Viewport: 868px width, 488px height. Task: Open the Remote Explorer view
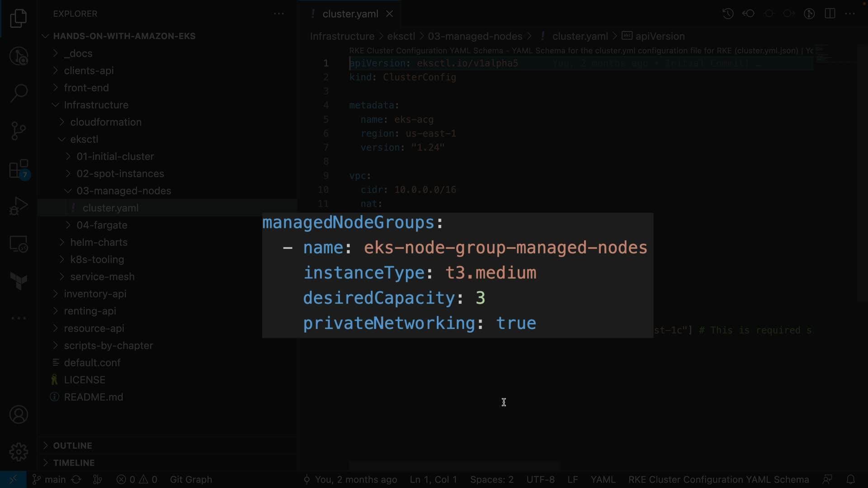point(19,244)
